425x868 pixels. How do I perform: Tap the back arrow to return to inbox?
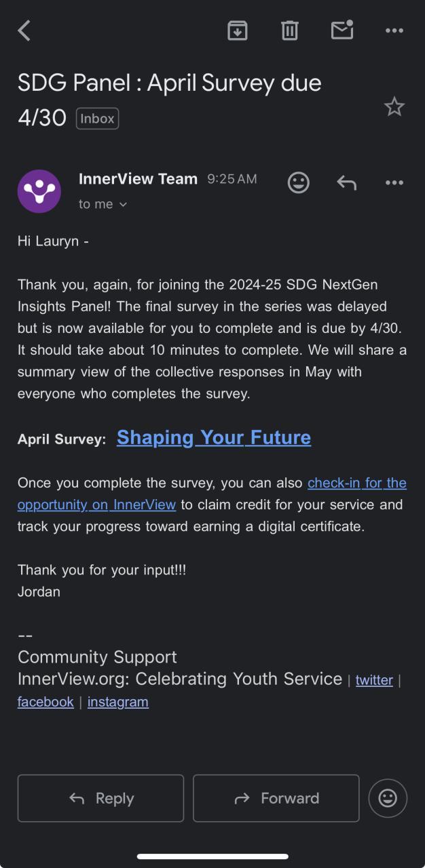[x=24, y=31]
